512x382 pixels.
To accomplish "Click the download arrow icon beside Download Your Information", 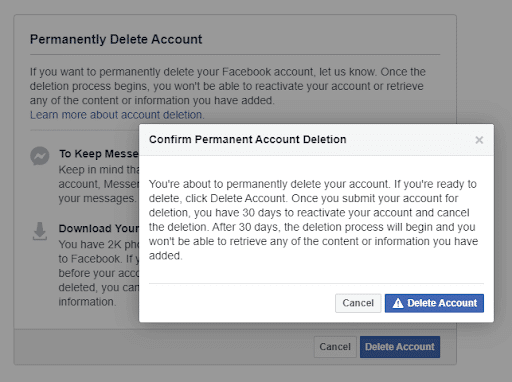I will 40,231.
